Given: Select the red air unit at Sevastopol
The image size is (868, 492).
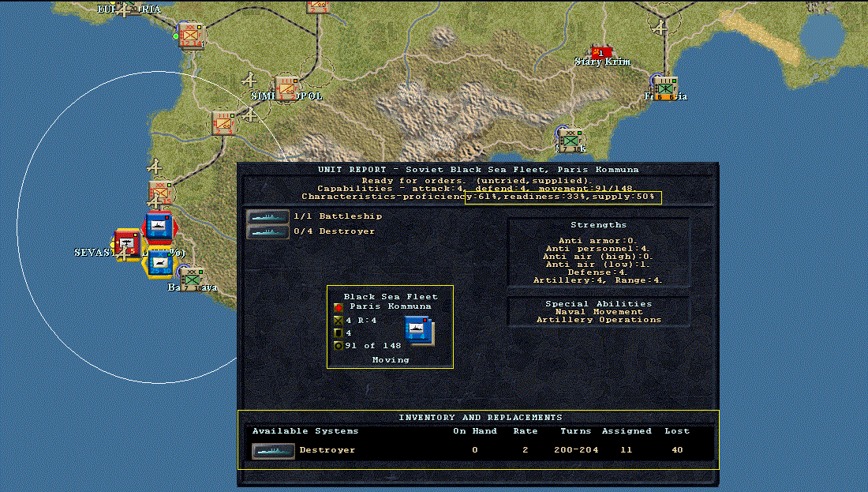Looking at the screenshot, I should (x=127, y=243).
